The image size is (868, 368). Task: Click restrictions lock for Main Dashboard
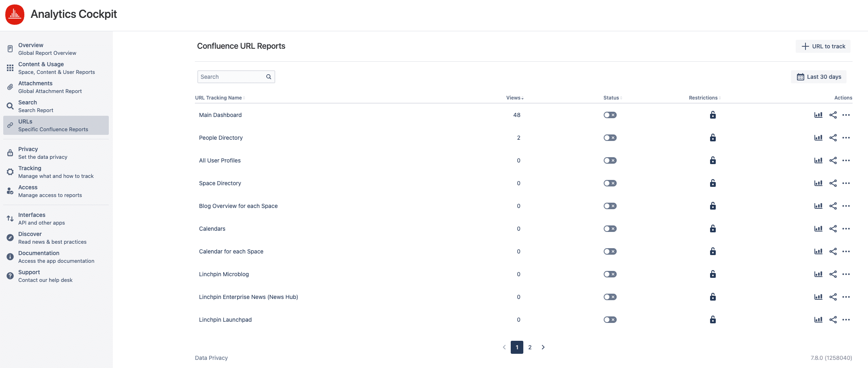pyautogui.click(x=713, y=115)
